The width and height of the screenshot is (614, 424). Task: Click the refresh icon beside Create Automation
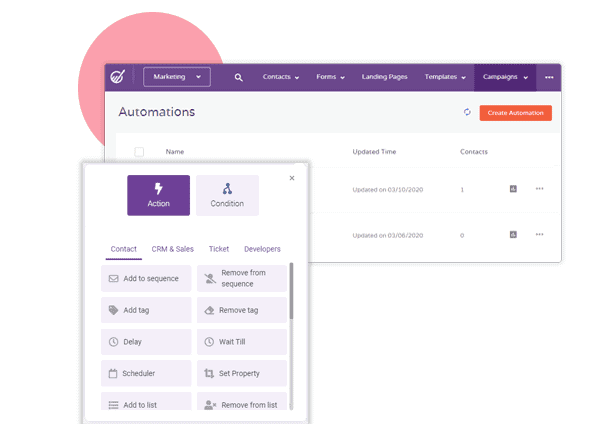(x=467, y=112)
